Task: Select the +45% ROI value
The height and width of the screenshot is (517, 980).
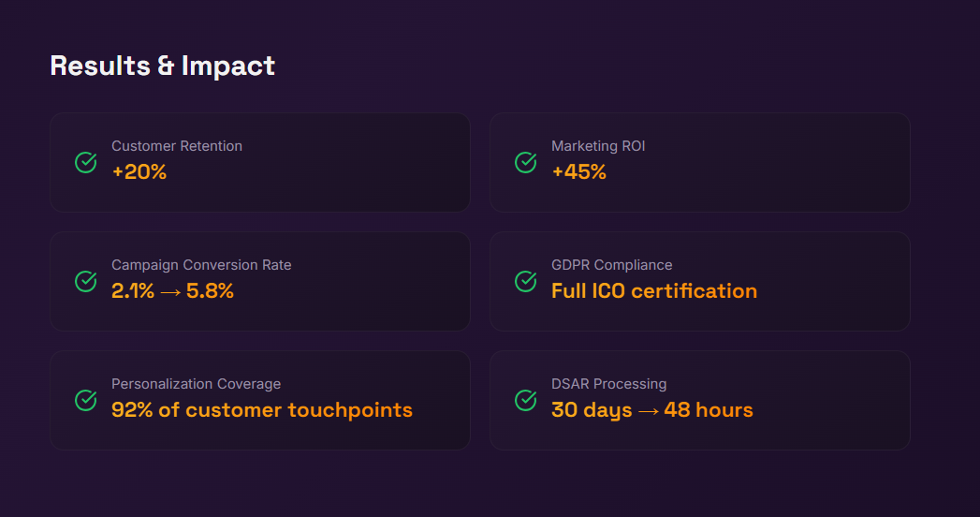Action: tap(578, 172)
